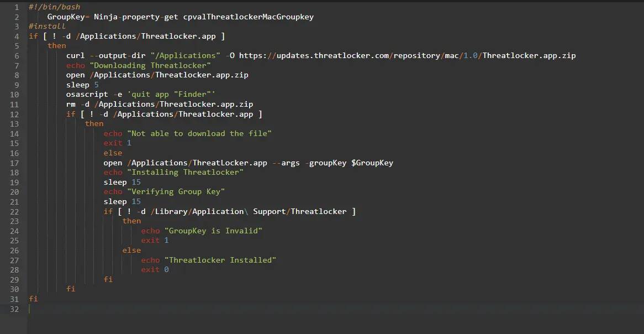Click the "fi" keyword on line 30

point(71,289)
